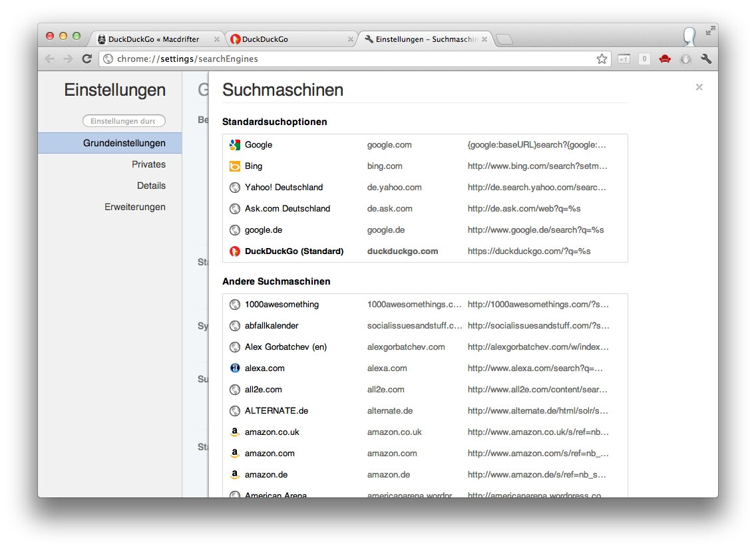Close the Suchmaschinen overlay with the X
The image size is (756, 550).
pyautogui.click(x=699, y=87)
